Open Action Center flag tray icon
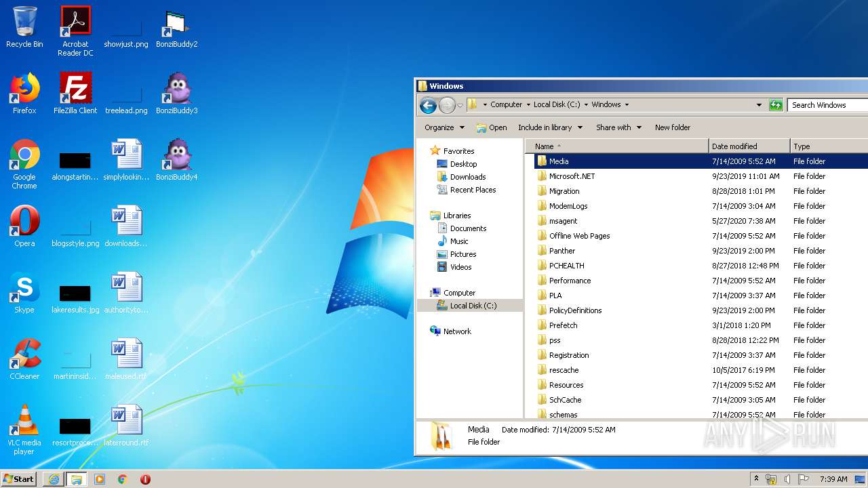The image size is (868, 488). click(x=803, y=479)
